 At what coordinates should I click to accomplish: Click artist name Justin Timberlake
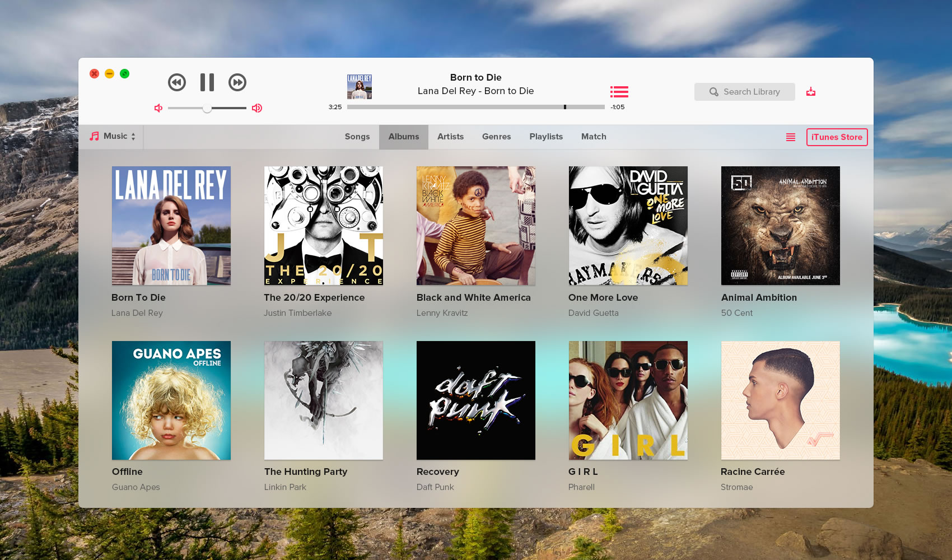[298, 313]
